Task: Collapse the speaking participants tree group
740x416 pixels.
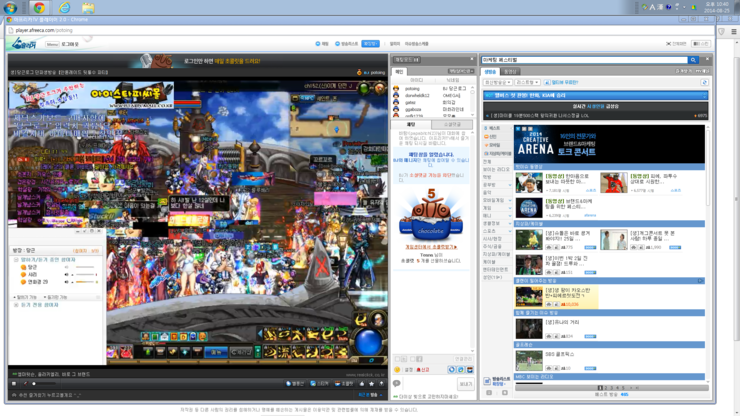Action: point(16,260)
